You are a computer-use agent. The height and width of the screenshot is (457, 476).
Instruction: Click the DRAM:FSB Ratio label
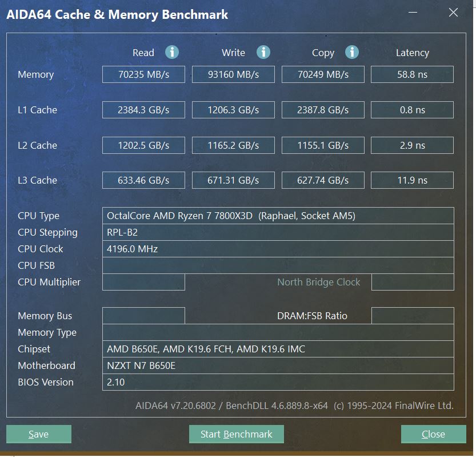pyautogui.click(x=312, y=316)
